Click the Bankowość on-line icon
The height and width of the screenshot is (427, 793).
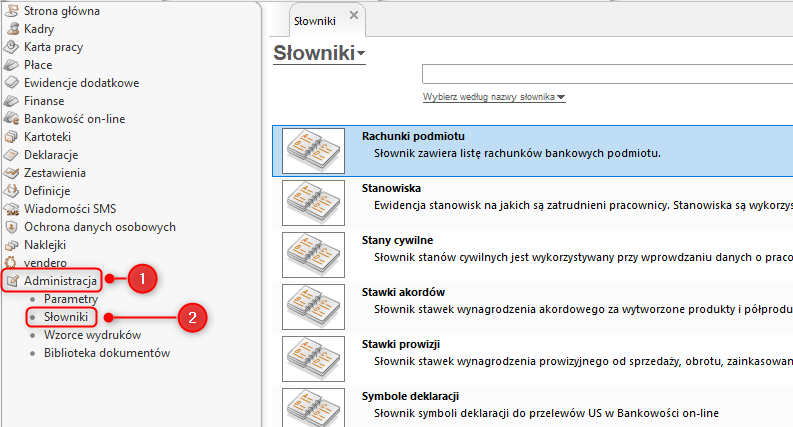(11, 118)
